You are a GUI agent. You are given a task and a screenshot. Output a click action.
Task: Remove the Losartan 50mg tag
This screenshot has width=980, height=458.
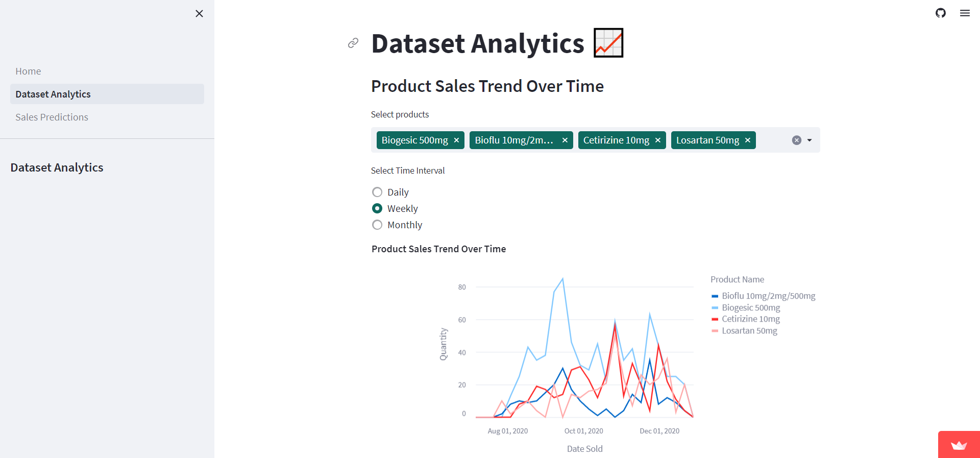coord(748,140)
